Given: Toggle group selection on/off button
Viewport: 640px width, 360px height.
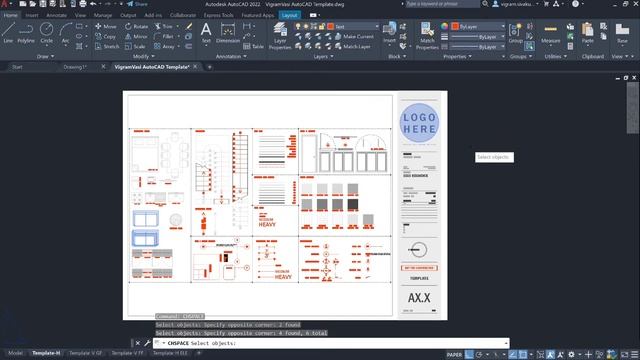Looking at the screenshot, I should [529, 46].
